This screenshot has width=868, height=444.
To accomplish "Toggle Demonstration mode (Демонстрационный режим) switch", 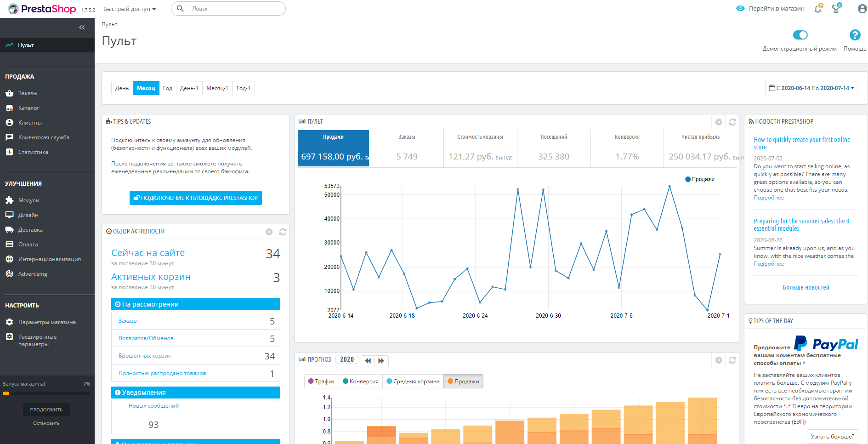I will pos(800,35).
